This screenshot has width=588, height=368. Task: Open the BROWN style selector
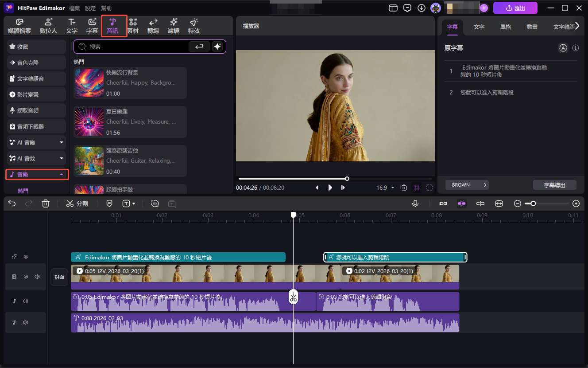click(467, 185)
